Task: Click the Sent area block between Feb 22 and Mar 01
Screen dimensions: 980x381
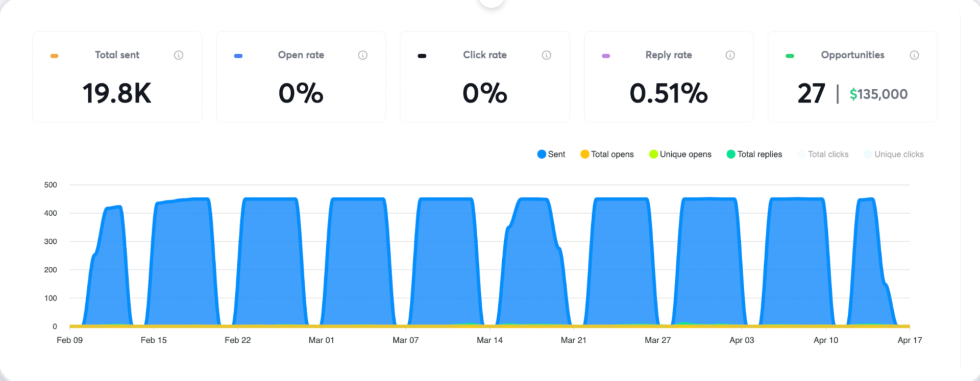Action: click(x=271, y=262)
